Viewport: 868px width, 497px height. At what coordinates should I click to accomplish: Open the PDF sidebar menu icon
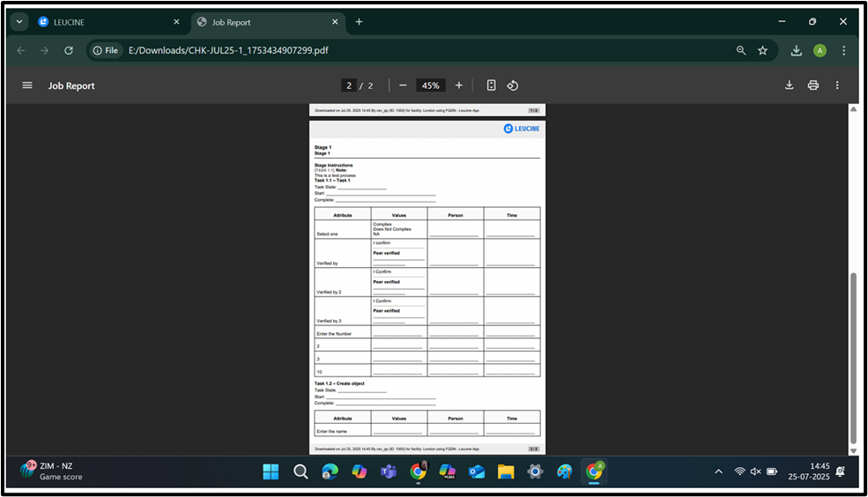point(27,85)
